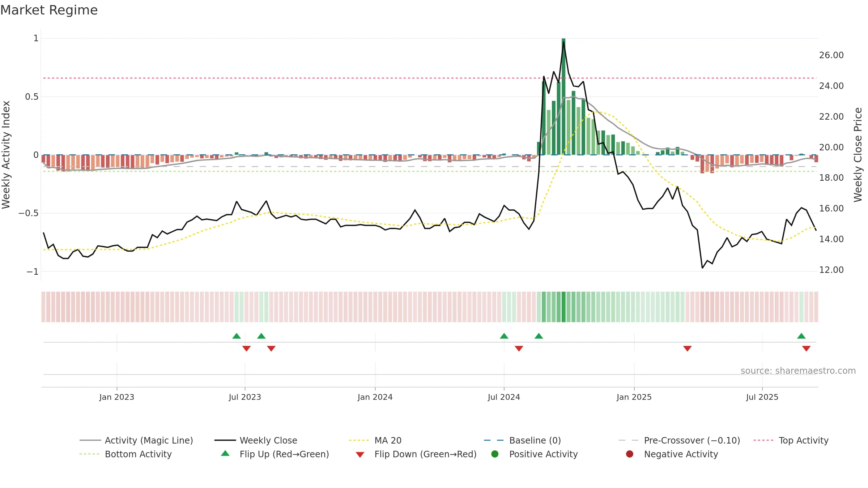The width and height of the screenshot is (868, 488).
Task: Click green Positive Activity legend dot
Action: point(495,454)
